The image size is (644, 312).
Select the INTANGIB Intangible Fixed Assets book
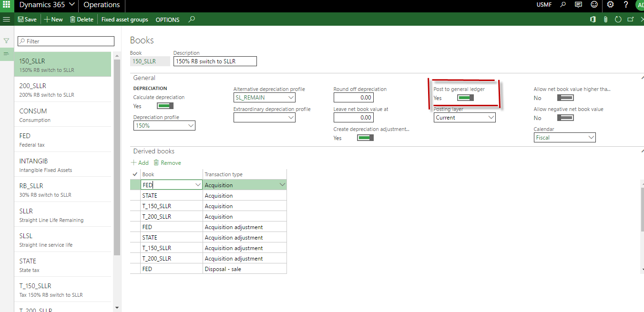click(x=62, y=165)
